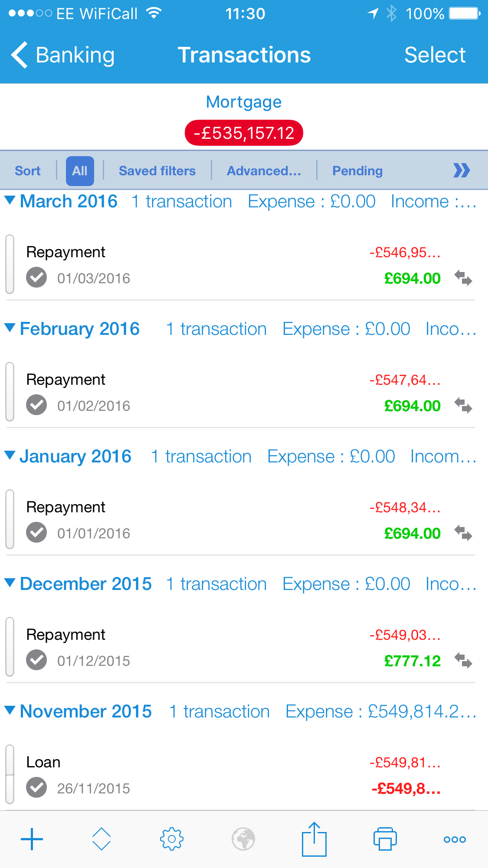
Task: Tap the printer icon
Action: (385, 839)
